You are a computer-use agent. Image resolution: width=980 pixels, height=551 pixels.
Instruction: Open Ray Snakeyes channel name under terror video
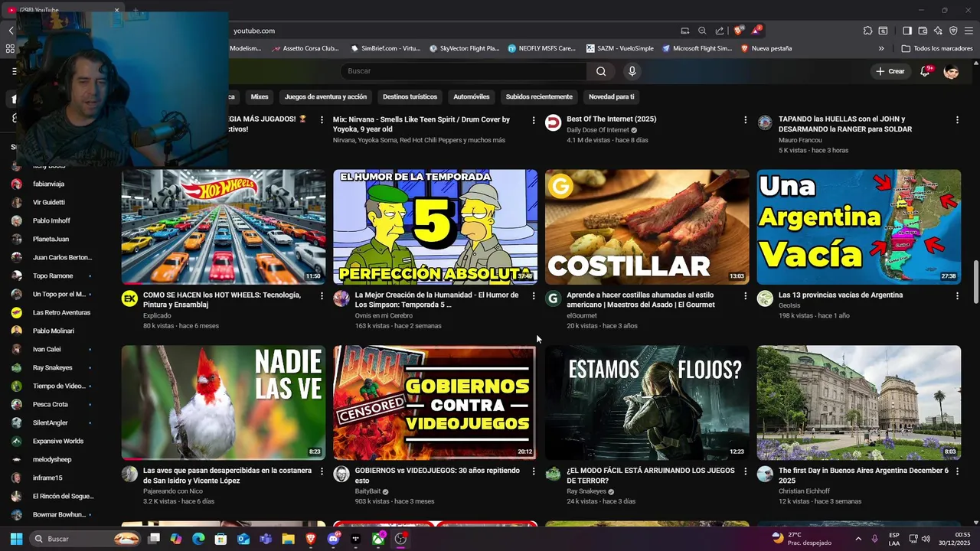[586, 491]
